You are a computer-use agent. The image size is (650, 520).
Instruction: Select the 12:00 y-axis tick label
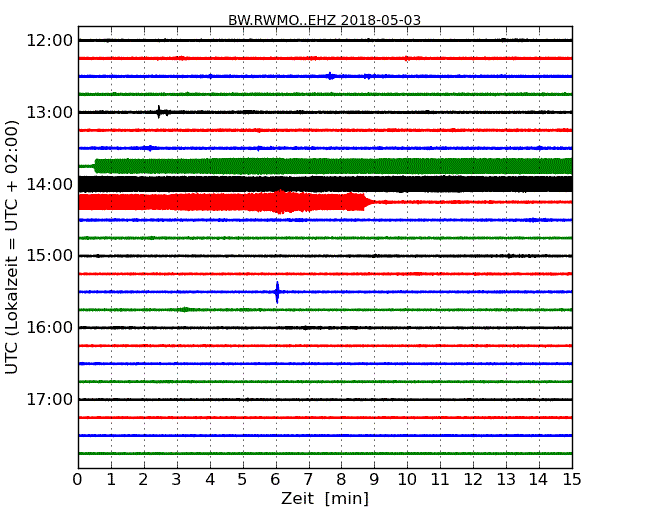tap(50, 41)
